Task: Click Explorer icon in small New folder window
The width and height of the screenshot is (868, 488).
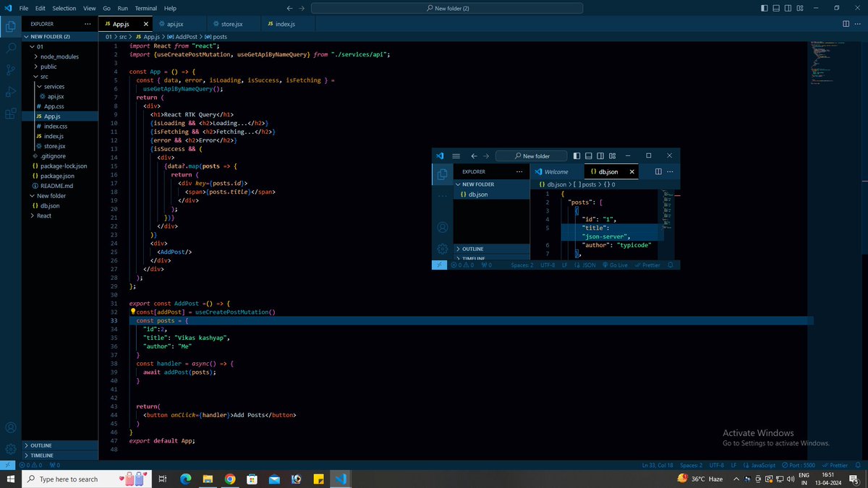Action: (441, 174)
